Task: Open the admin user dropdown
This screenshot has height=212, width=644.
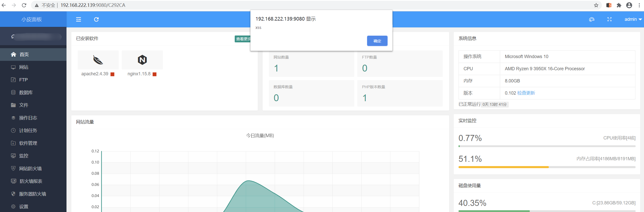Action: [x=633, y=20]
